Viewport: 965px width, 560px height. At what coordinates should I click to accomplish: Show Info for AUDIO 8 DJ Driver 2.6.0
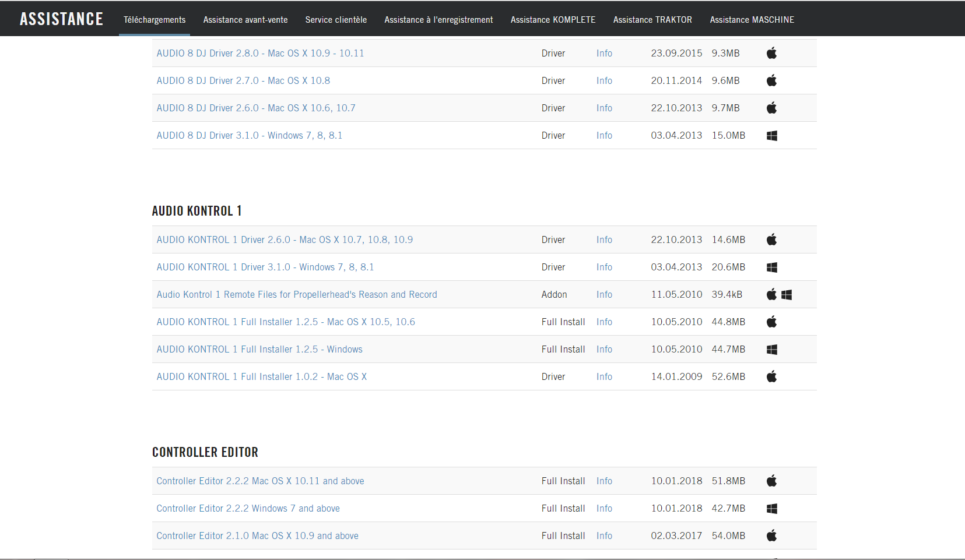[x=604, y=108]
